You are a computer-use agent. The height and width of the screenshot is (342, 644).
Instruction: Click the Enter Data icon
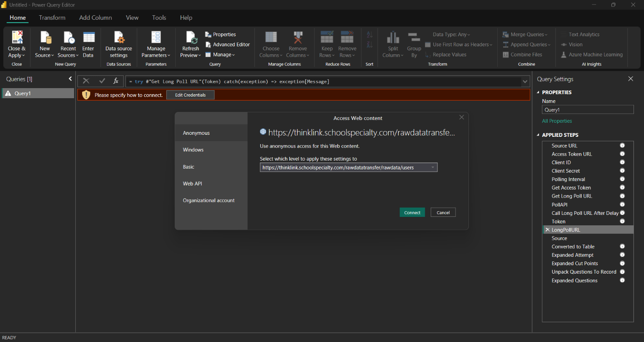tap(89, 37)
